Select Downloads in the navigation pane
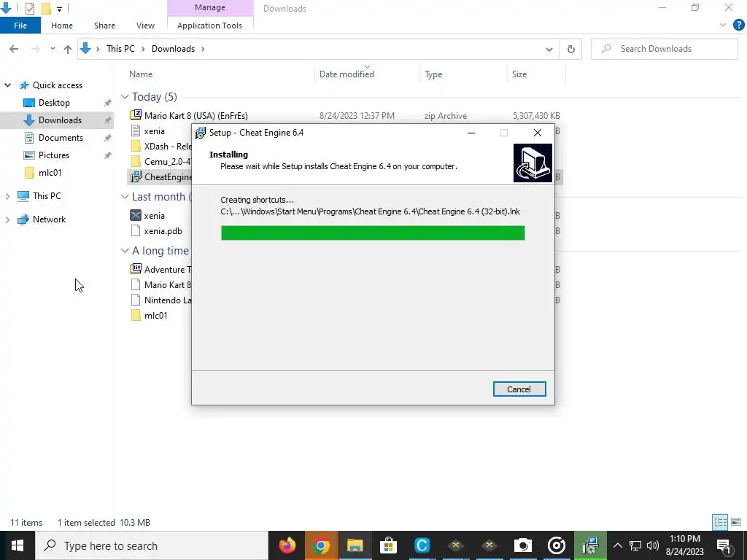747x560 pixels. coord(60,120)
